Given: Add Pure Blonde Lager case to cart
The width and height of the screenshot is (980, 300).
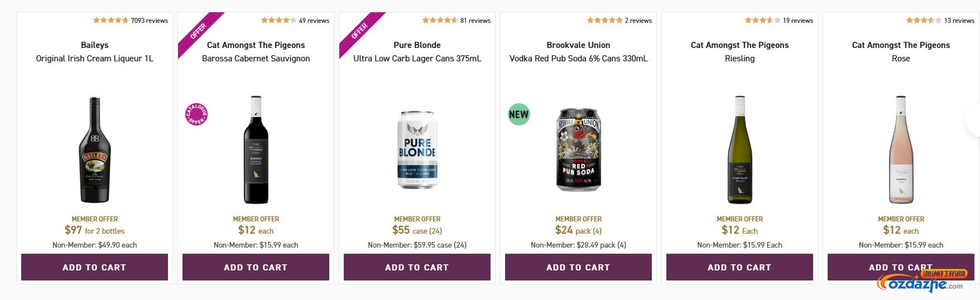Looking at the screenshot, I should coord(417,267).
